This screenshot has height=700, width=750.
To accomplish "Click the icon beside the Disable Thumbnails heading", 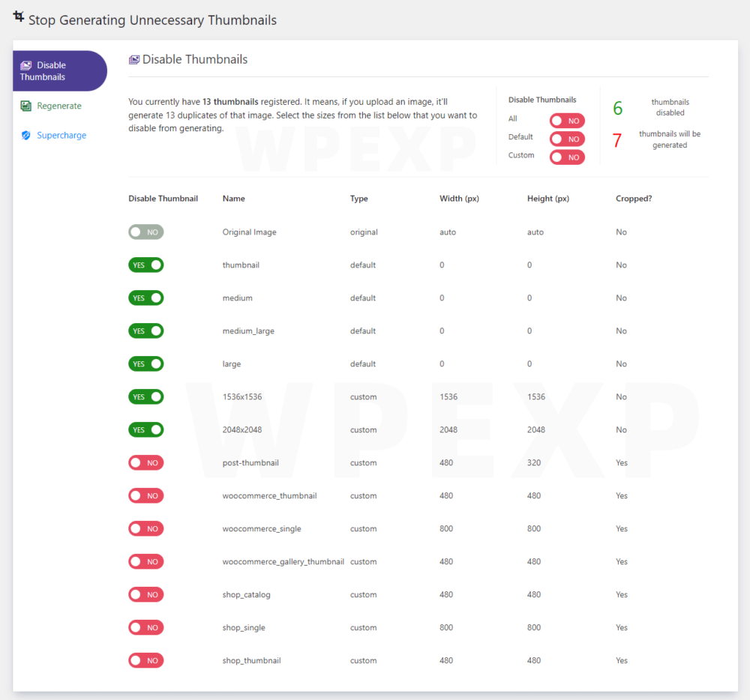I will point(134,60).
